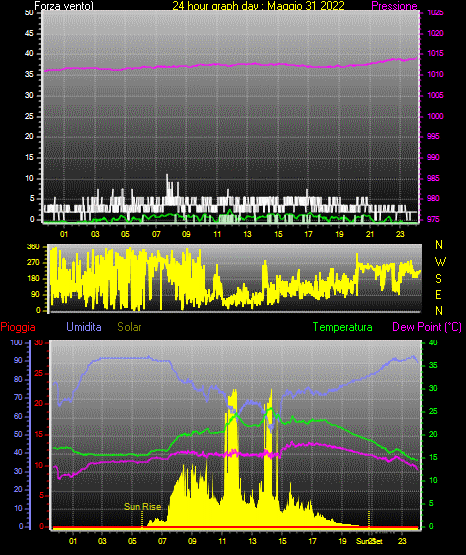Click the '985' pressure axis value
The height and width of the screenshot is (555, 466).
coord(433,178)
